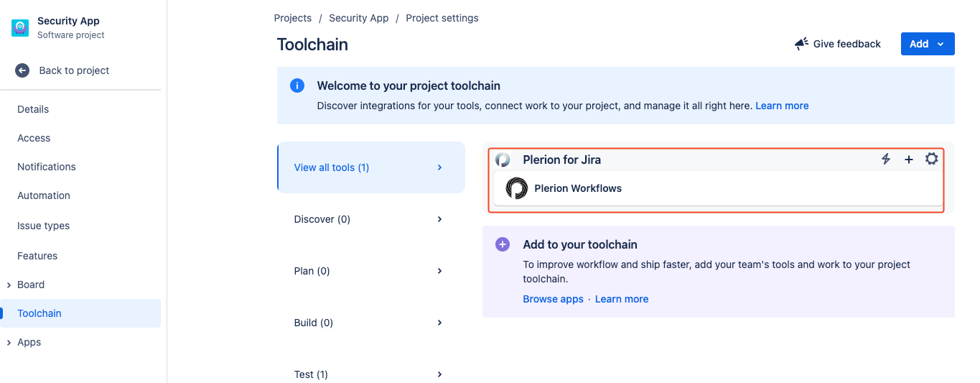The width and height of the screenshot is (980, 383).
Task: Click the info icon in the welcome banner
Action: pyautogui.click(x=297, y=86)
